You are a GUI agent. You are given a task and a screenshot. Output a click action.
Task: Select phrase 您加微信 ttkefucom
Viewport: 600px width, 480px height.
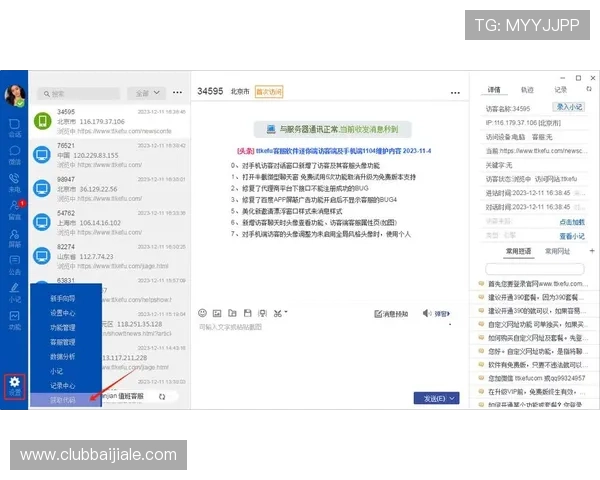(x=534, y=378)
